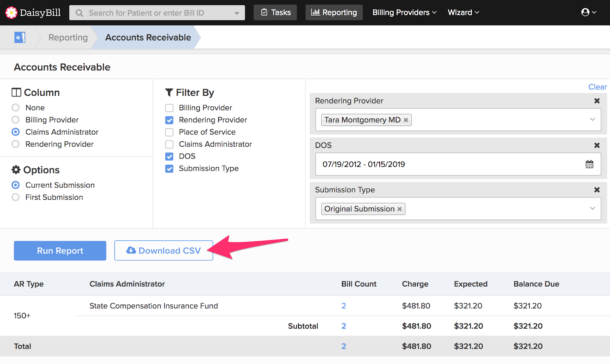Viewport: 610px width, 364px height.
Task: Remove the Rendering Provider filter panel
Action: click(x=597, y=101)
